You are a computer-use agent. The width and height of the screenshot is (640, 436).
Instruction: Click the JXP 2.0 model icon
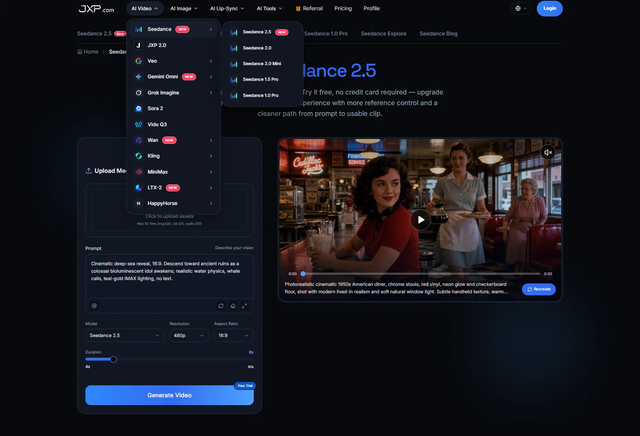point(139,45)
